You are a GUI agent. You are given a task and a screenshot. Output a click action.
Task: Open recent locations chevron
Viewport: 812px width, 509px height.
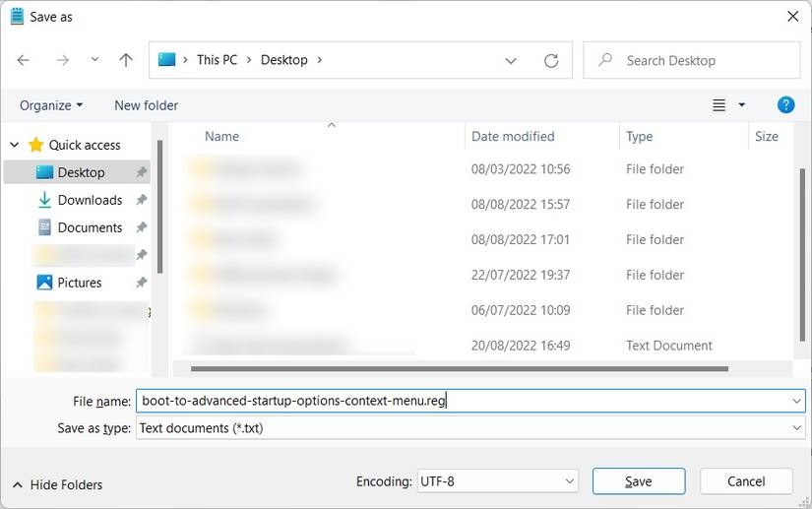click(x=94, y=59)
